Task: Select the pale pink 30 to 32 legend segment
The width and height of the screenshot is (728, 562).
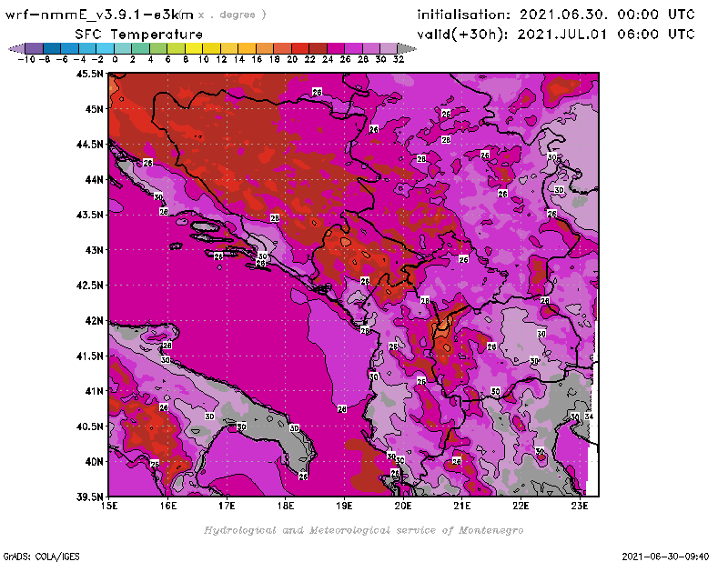Action: click(x=389, y=48)
